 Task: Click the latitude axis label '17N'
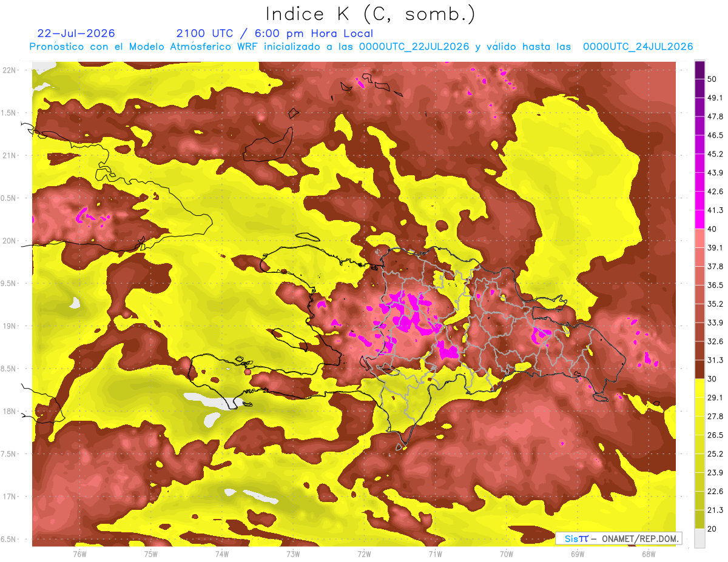pyautogui.click(x=9, y=497)
